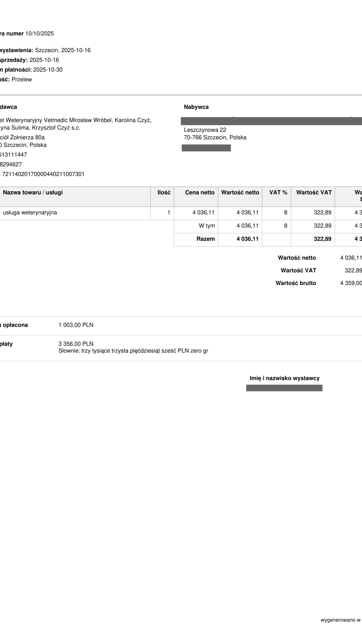Click the Słownie amount-in-words line
The height and width of the screenshot is (644, 362).
pyautogui.click(x=133, y=351)
